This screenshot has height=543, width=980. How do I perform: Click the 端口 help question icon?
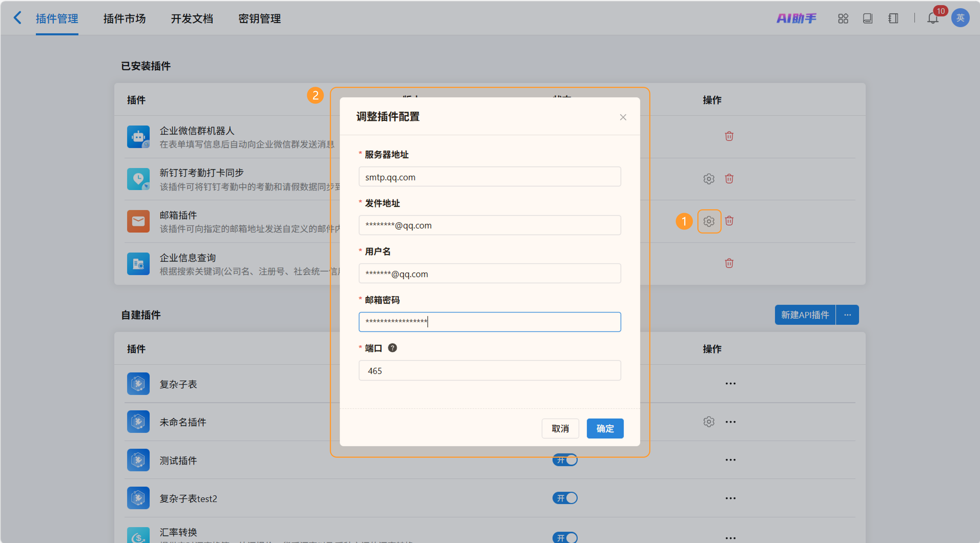(x=392, y=348)
